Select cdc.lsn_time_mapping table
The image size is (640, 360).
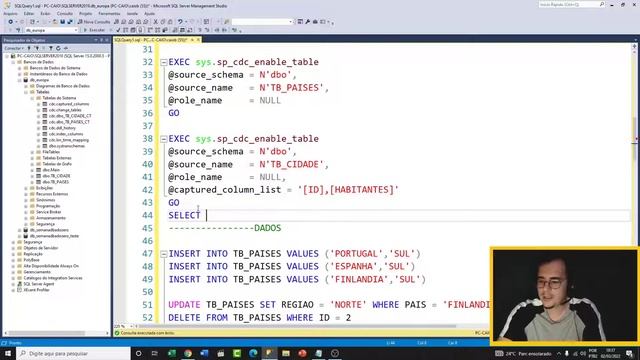pyautogui.click(x=69, y=140)
